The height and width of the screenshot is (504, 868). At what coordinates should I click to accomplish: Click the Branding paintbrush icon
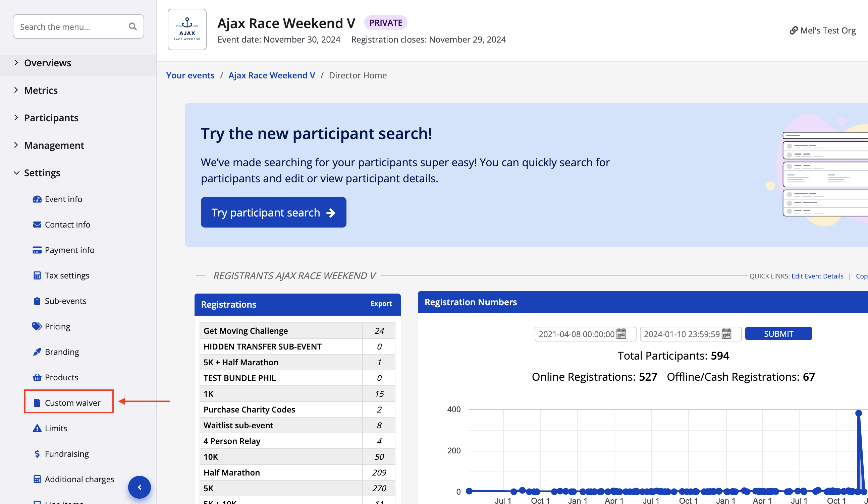pos(37,352)
